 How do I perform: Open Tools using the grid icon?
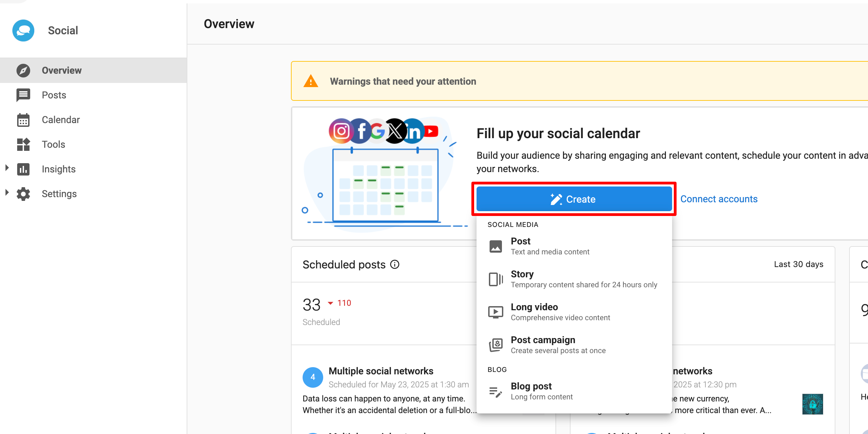point(23,144)
